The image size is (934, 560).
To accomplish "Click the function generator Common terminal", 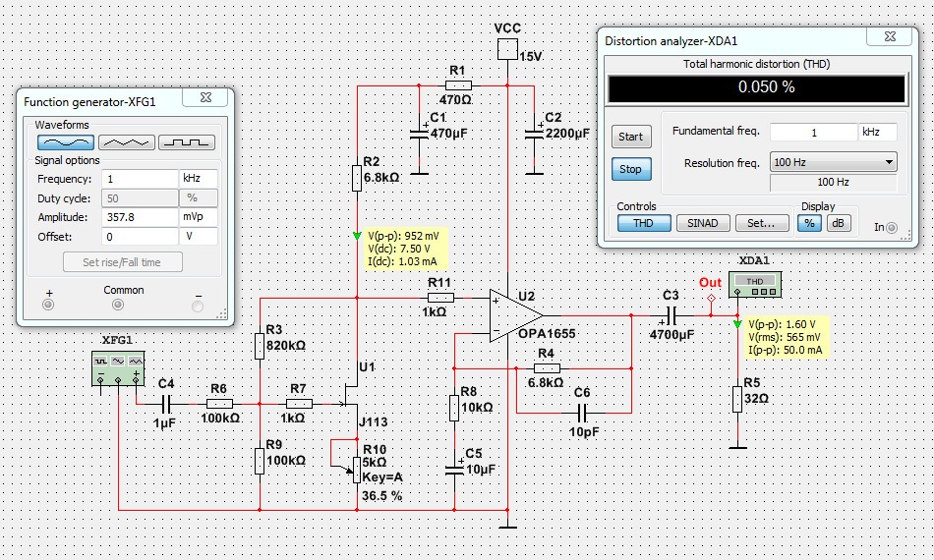I will click(118, 305).
